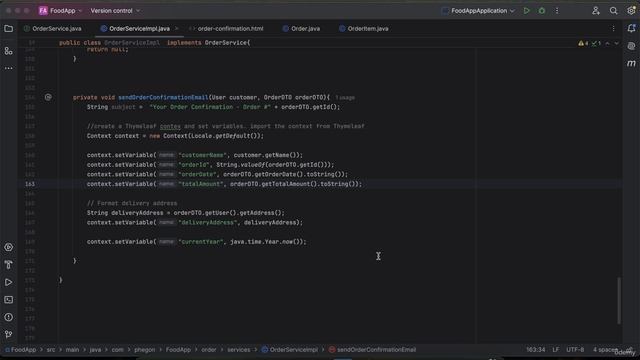Close the OrderServiceImpl.java tab

point(176,29)
